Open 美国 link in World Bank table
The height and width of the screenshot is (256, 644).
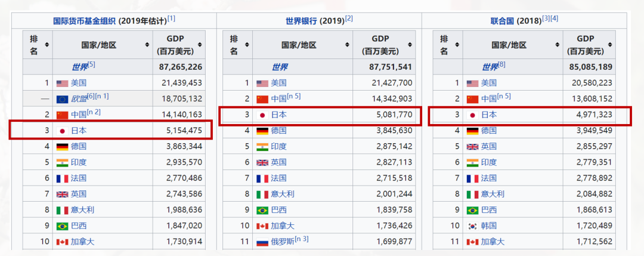(279, 83)
